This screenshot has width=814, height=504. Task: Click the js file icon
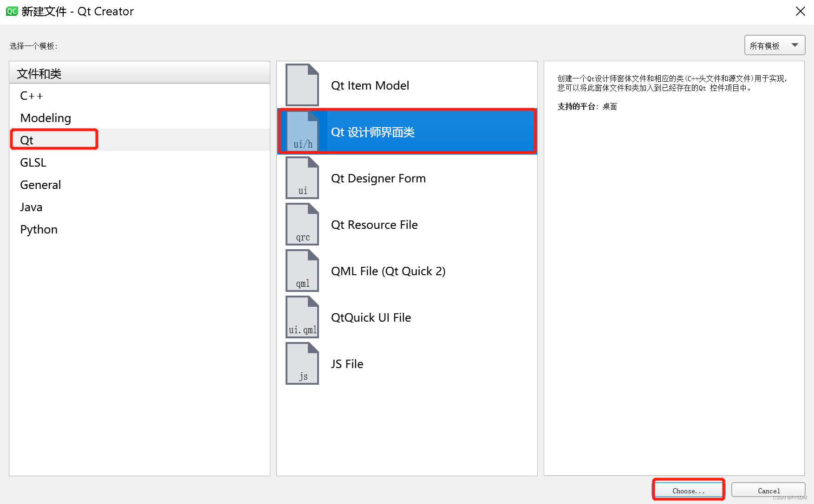coord(302,363)
